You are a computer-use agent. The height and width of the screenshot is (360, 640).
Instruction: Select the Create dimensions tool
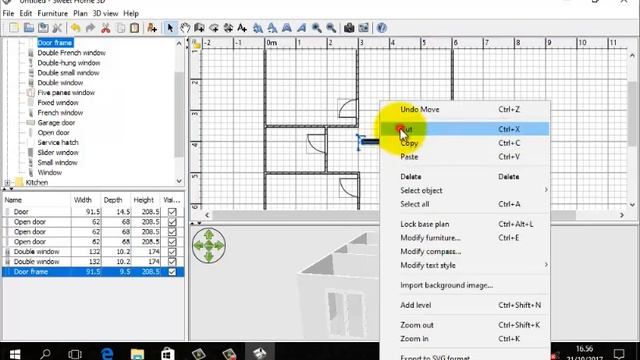(x=228, y=28)
